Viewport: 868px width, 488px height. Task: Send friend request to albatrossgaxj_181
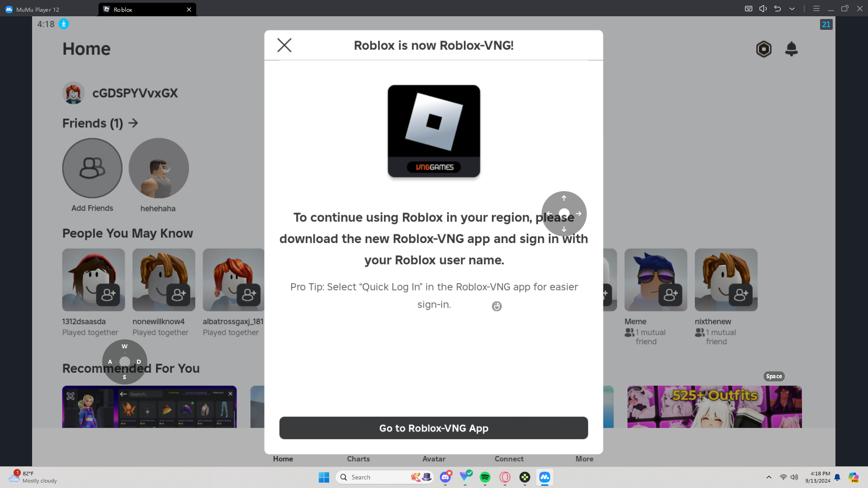pyautogui.click(x=249, y=295)
